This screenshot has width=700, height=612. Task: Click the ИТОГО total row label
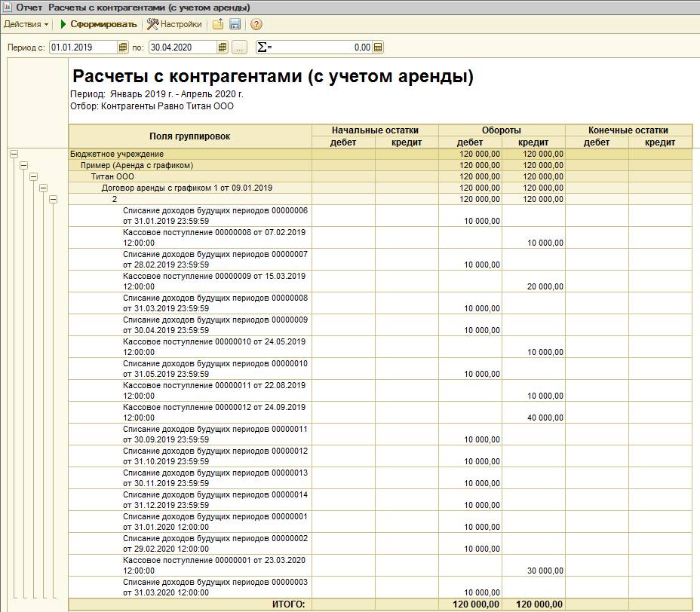[x=288, y=604]
